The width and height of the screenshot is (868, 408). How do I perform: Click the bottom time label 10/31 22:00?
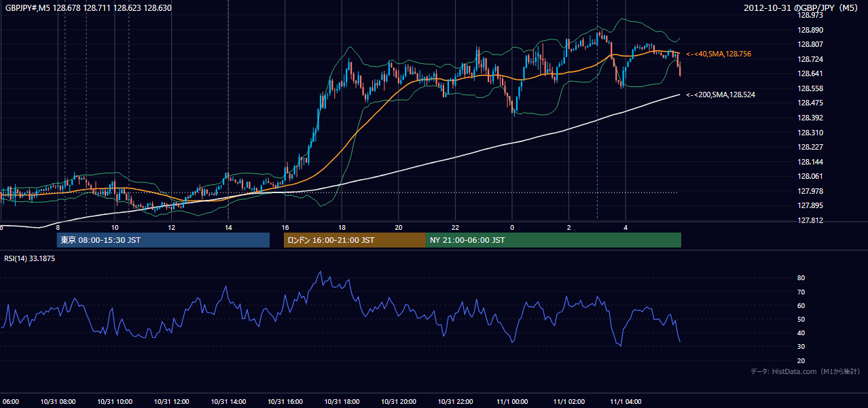pos(455,401)
